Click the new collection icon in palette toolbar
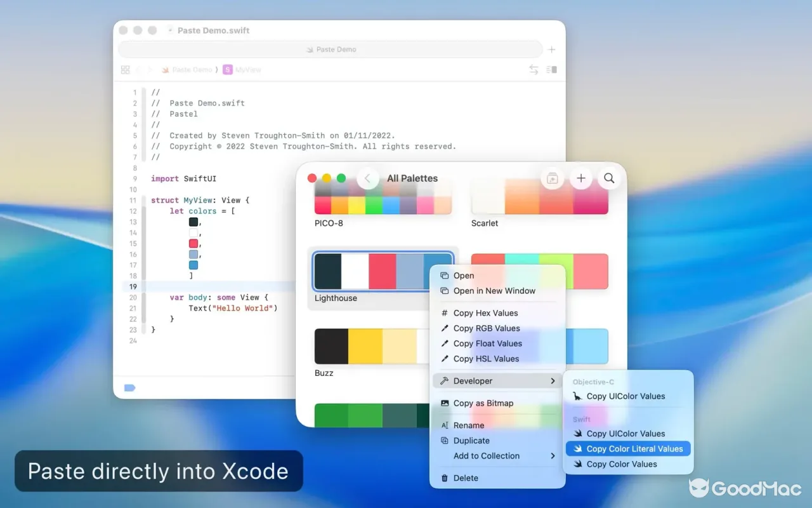The image size is (812, 508). [552, 178]
